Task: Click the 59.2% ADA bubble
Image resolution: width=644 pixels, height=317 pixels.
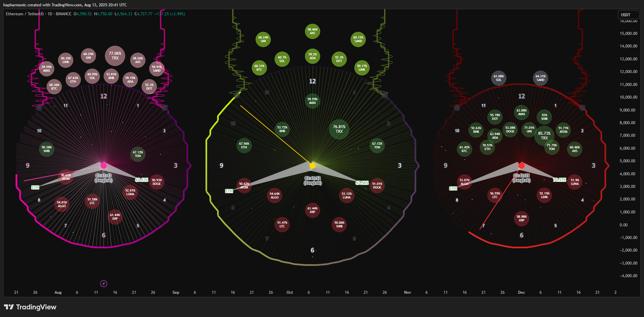Action: click(x=312, y=56)
